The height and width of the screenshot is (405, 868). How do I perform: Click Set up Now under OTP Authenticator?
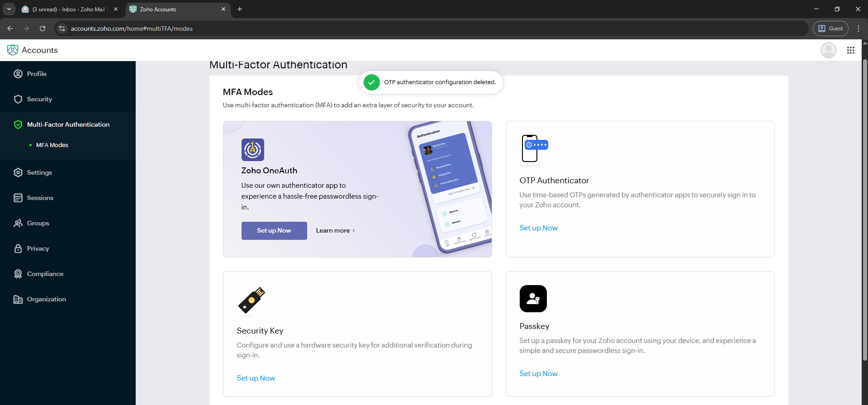[538, 228]
